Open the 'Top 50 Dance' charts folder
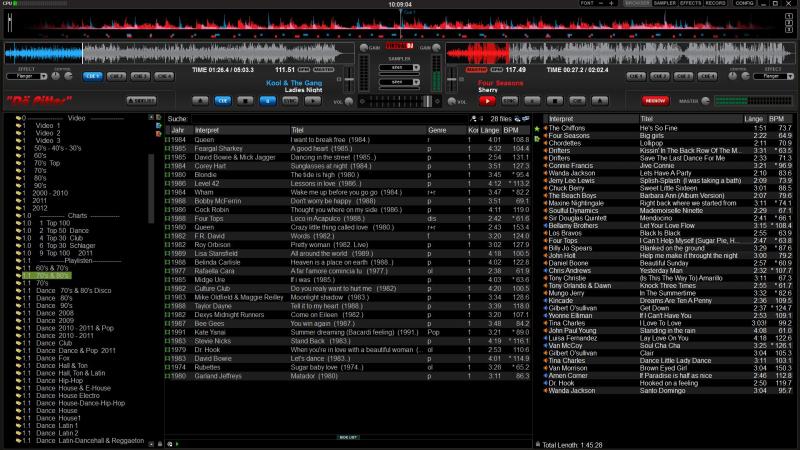 pyautogui.click(x=64, y=231)
